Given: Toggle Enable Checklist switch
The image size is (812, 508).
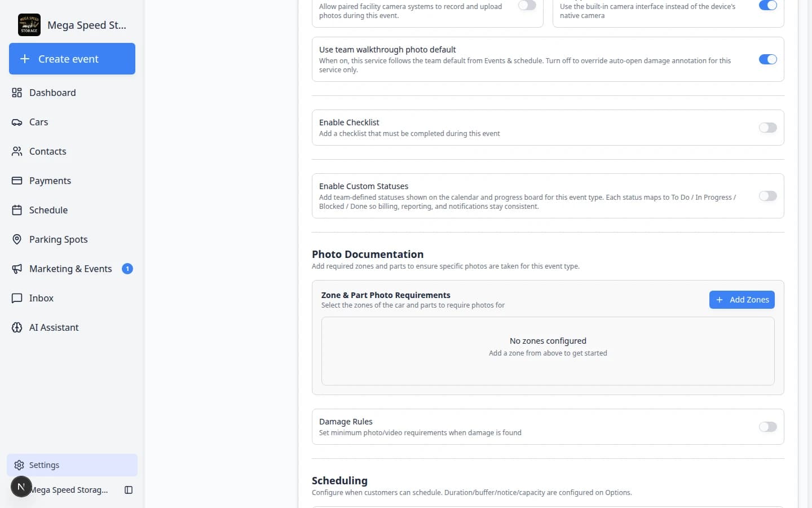Looking at the screenshot, I should (767, 128).
